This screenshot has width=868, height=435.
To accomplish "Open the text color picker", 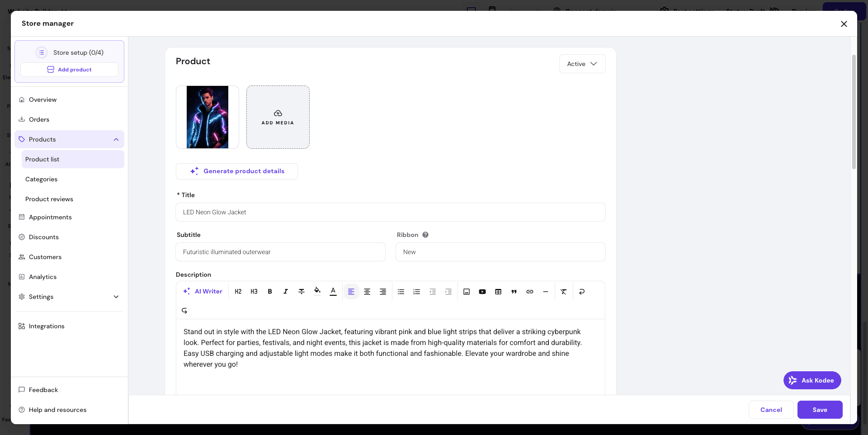I will pyautogui.click(x=333, y=292).
